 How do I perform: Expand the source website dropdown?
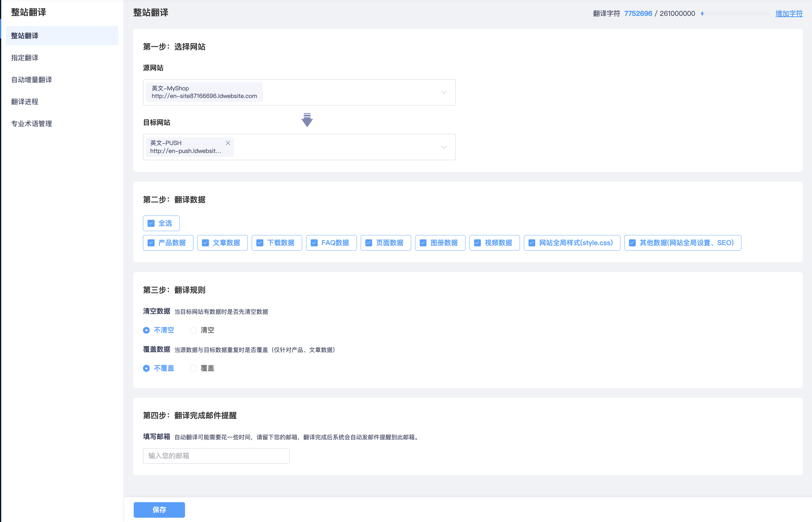[x=444, y=92]
